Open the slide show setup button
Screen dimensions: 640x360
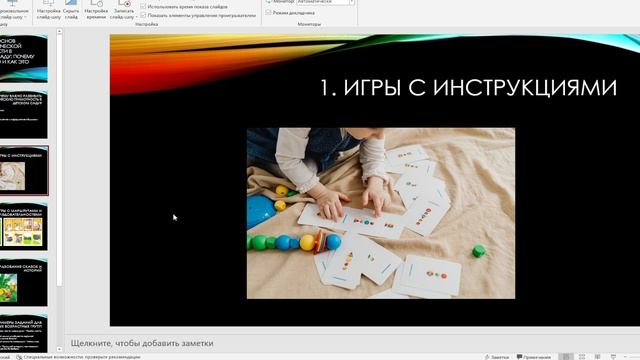point(49,10)
